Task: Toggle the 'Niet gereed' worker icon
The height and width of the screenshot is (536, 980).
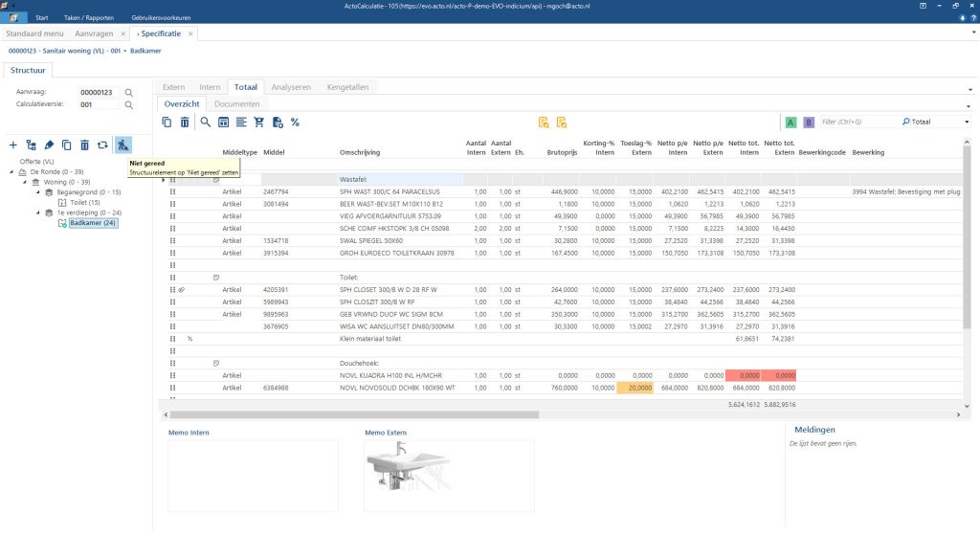Action: [x=123, y=145]
